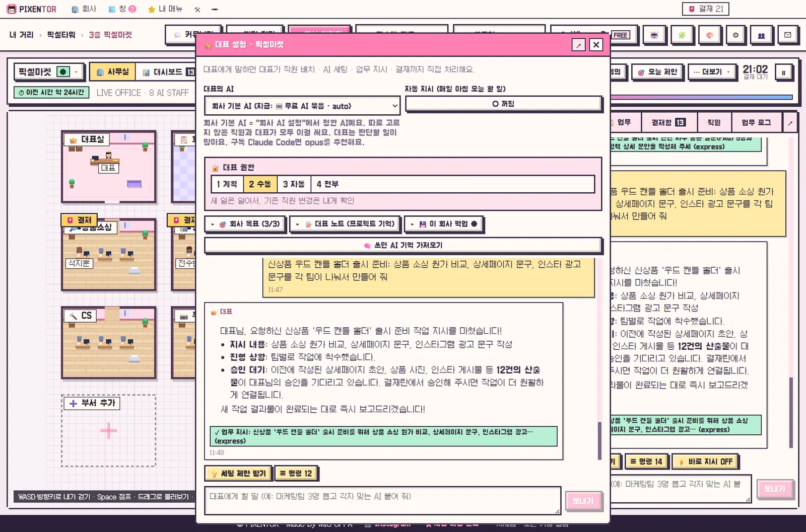Expand the 픽셀마켓 company dropdown
This screenshot has height=532, width=806.
(49, 72)
